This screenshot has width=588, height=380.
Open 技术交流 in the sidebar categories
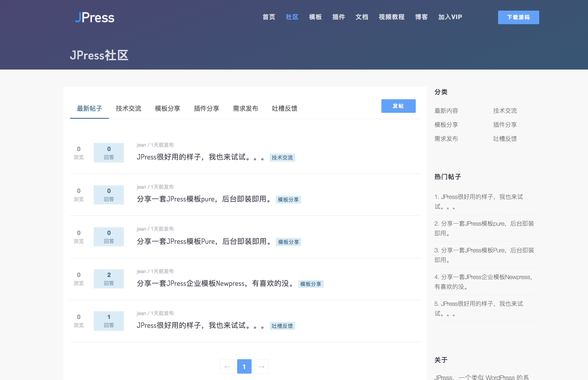[505, 110]
